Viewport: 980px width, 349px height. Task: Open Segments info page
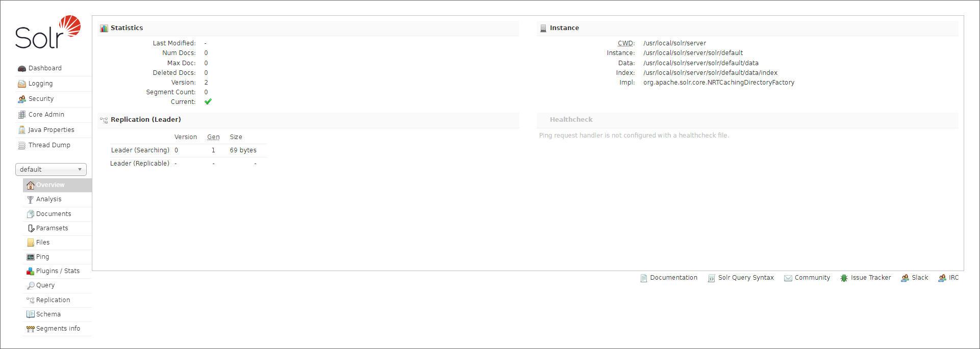(x=58, y=329)
